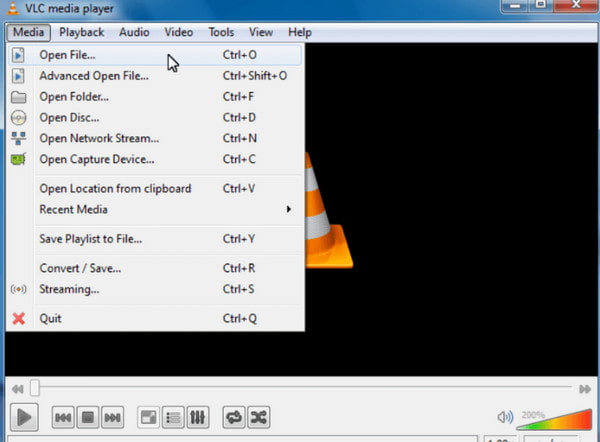Click the Ctrl+Shift+O shortcut text
The height and width of the screenshot is (442, 600).
coord(255,76)
